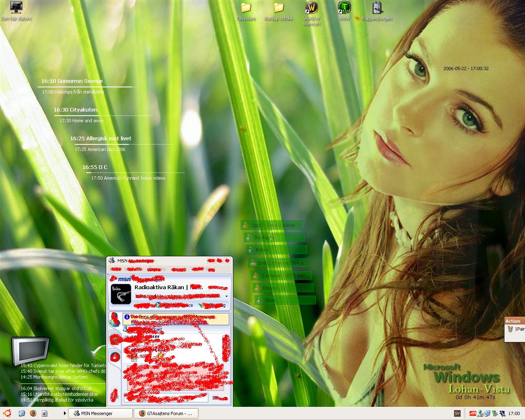Click '16:30 Cityakuten' in TV guide
The width and height of the screenshot is (525, 420).
click(75, 110)
